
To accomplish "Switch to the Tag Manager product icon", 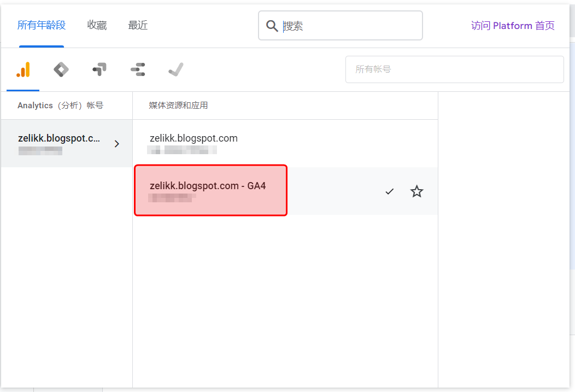I will coord(61,69).
